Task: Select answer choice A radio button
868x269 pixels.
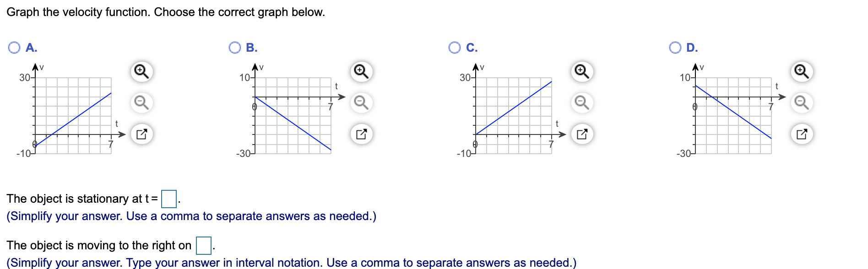Action: coord(14,47)
